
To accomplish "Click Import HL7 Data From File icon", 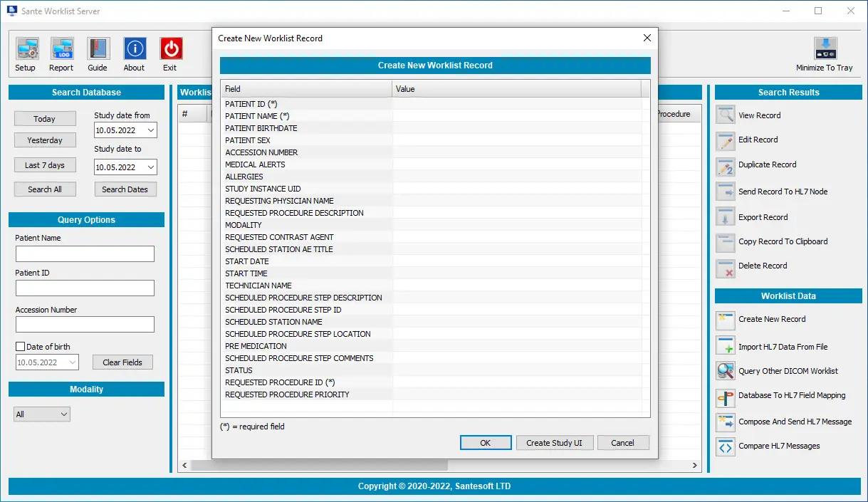I will [726, 347].
